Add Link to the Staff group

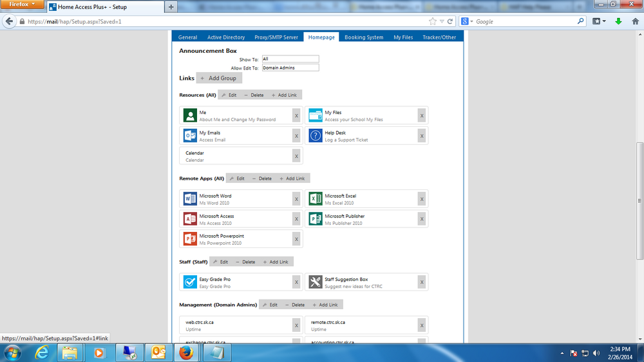pos(276,262)
